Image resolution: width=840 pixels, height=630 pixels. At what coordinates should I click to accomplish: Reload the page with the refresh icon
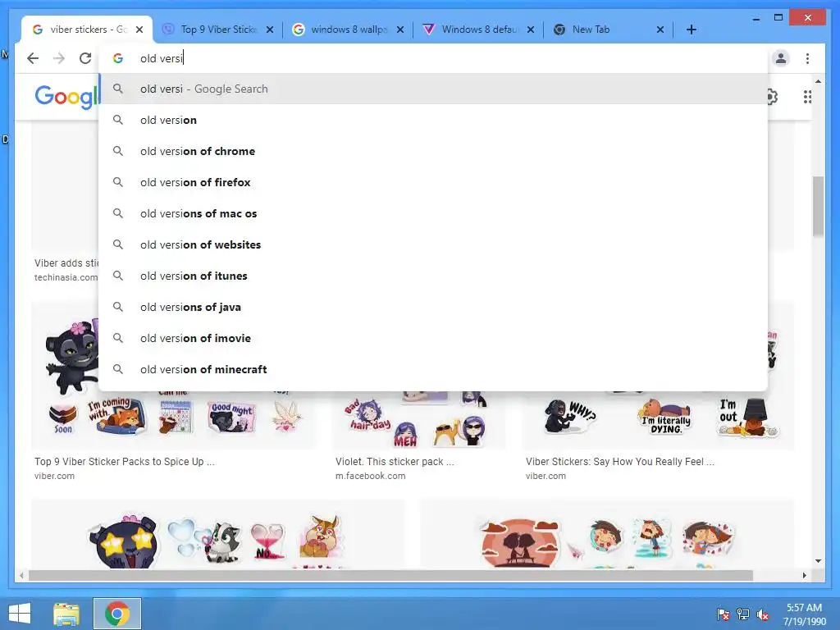pos(85,58)
